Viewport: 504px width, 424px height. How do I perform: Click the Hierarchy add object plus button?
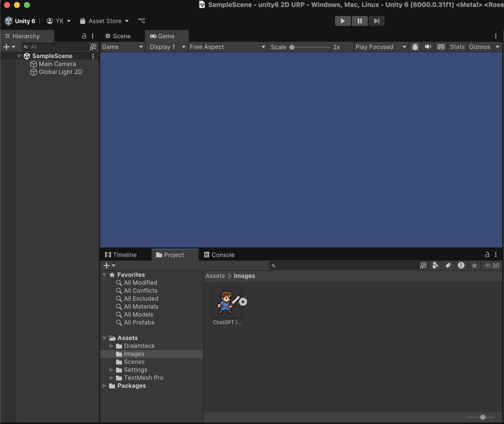tap(9, 47)
